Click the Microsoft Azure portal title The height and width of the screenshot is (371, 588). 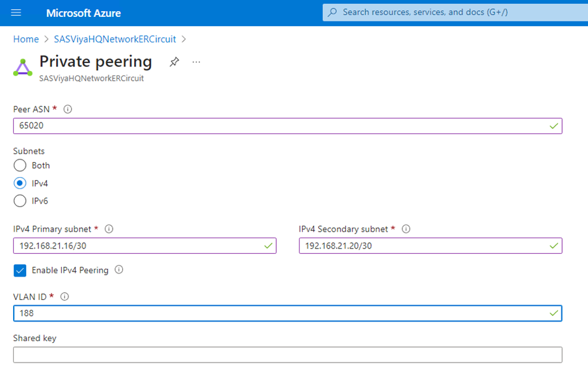tap(83, 13)
